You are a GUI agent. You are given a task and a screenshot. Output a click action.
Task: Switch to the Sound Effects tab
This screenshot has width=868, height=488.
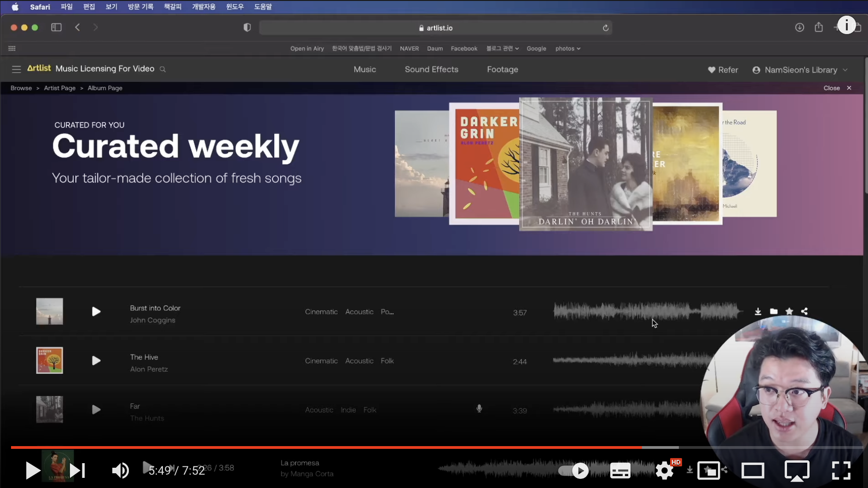[x=431, y=70]
